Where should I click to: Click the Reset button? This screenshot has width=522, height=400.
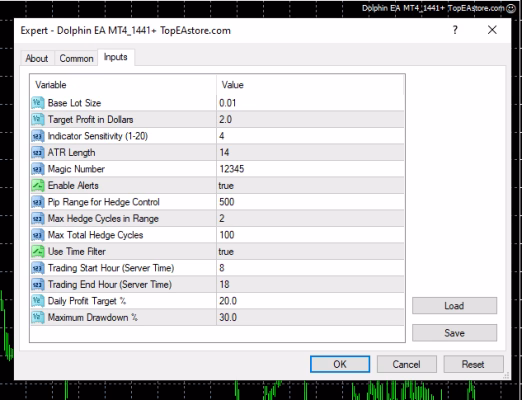[473, 364]
